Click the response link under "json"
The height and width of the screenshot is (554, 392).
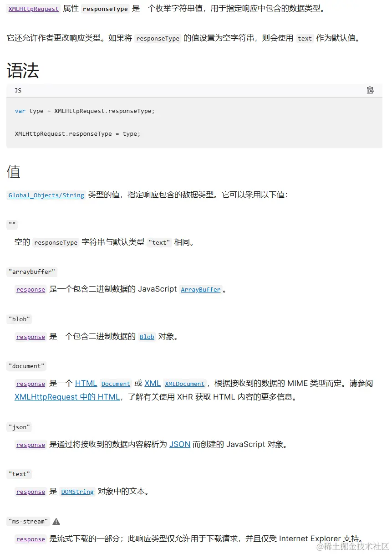pyautogui.click(x=31, y=445)
